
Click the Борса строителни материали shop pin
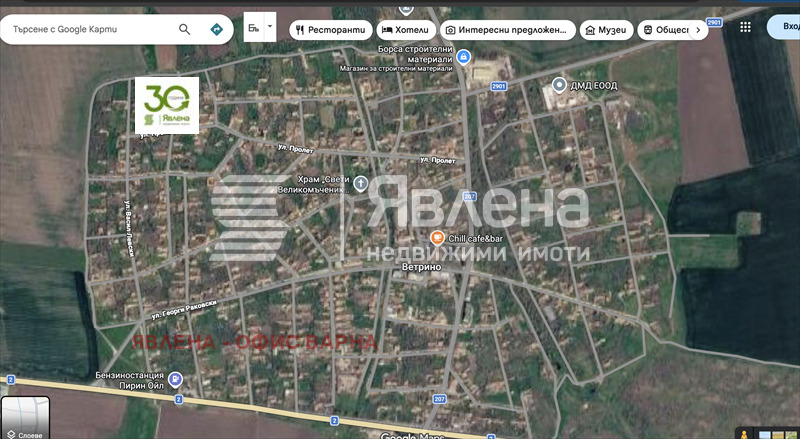point(463,56)
